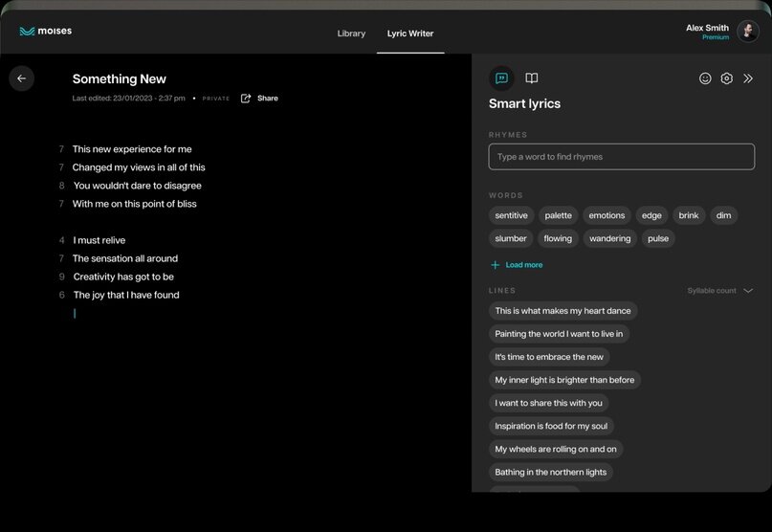
Task: Select the word chip 'pulse'
Action: 658,238
